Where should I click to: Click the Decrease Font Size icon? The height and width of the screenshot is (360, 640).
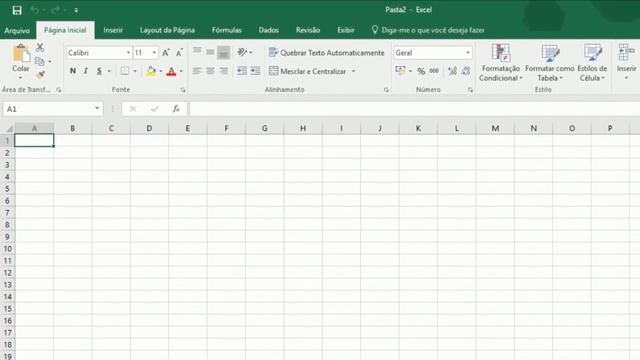tap(179, 53)
